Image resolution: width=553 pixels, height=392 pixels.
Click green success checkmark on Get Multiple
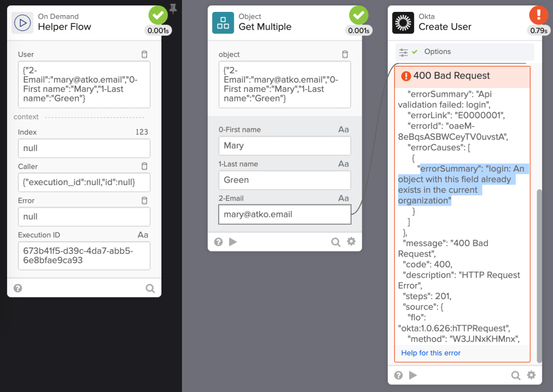point(359,15)
